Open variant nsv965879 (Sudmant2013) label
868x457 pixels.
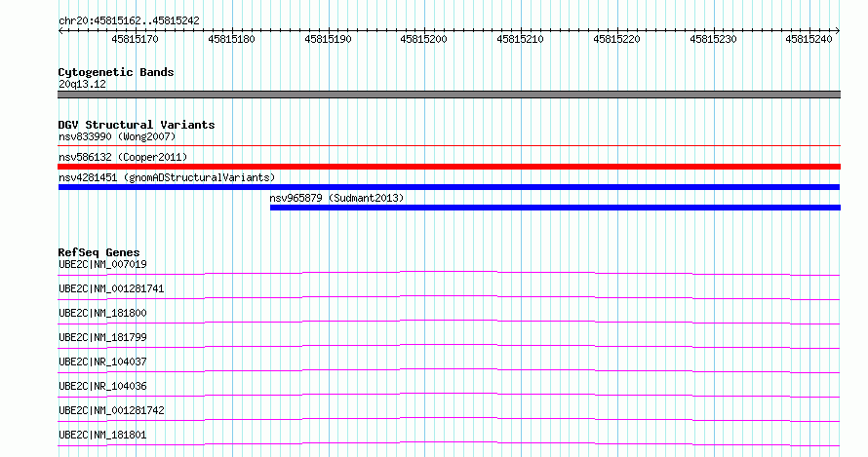(x=336, y=198)
